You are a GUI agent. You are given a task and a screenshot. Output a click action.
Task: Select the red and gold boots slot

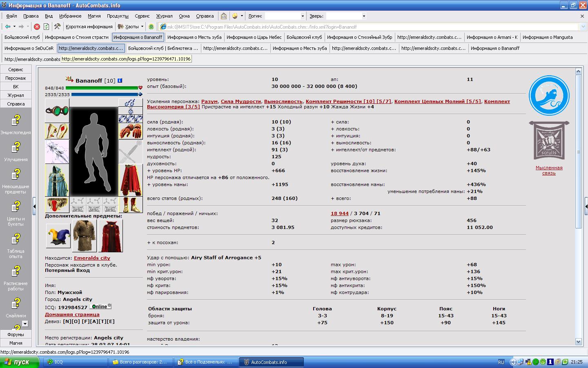pyautogui.click(x=131, y=205)
